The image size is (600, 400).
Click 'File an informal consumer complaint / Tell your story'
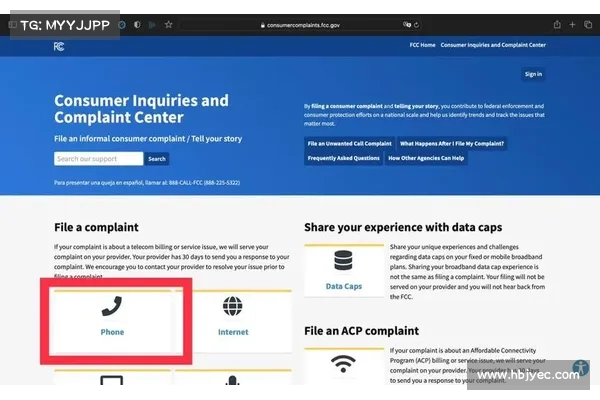click(148, 139)
